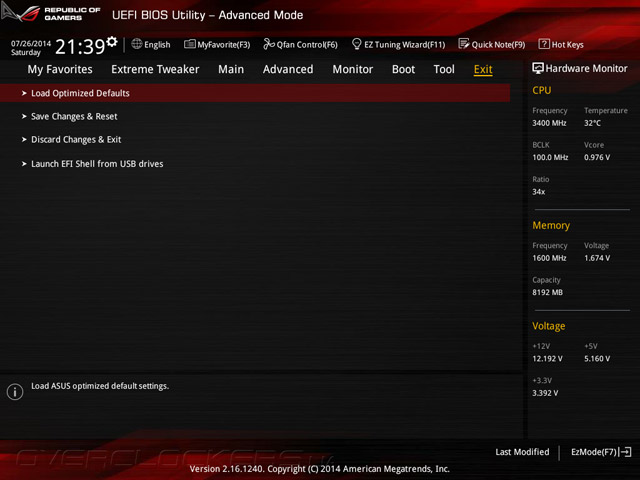
Task: Click the EZ Tuning Wizard lightbulb icon
Action: (356, 44)
